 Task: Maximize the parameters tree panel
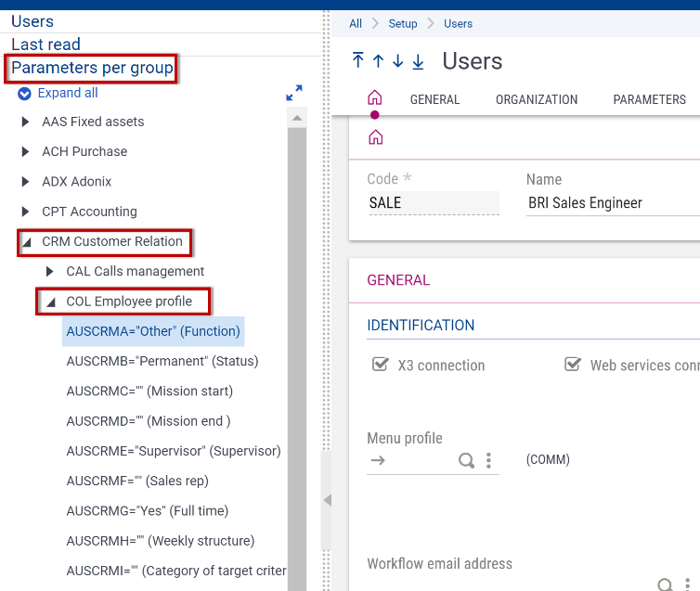(x=294, y=94)
